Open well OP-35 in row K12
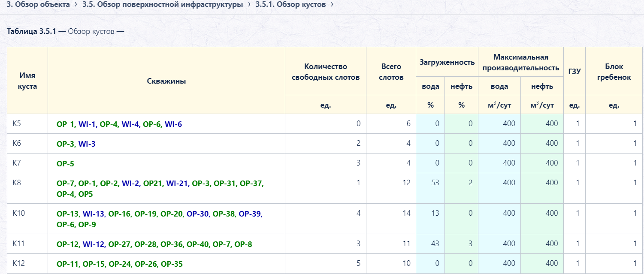 point(172,264)
